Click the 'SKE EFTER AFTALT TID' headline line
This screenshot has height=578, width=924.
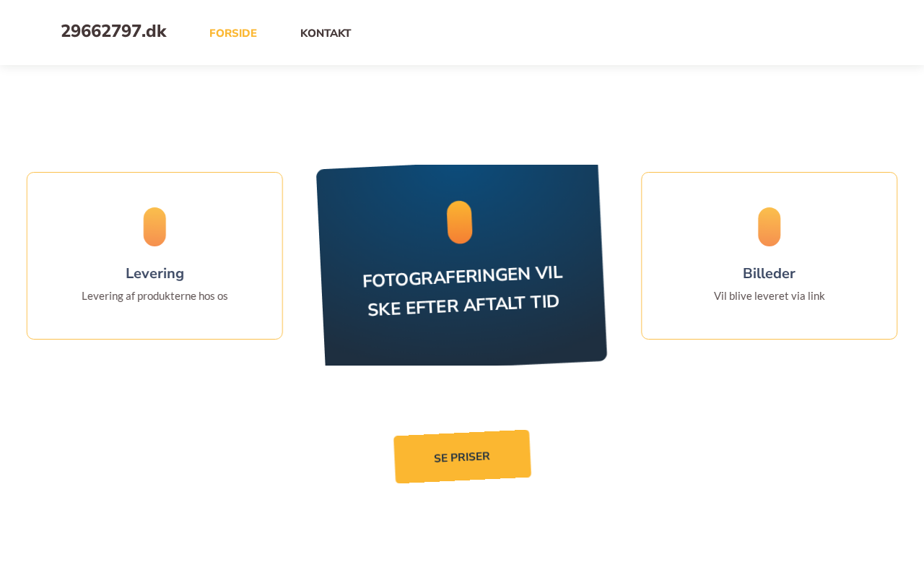[463, 305]
